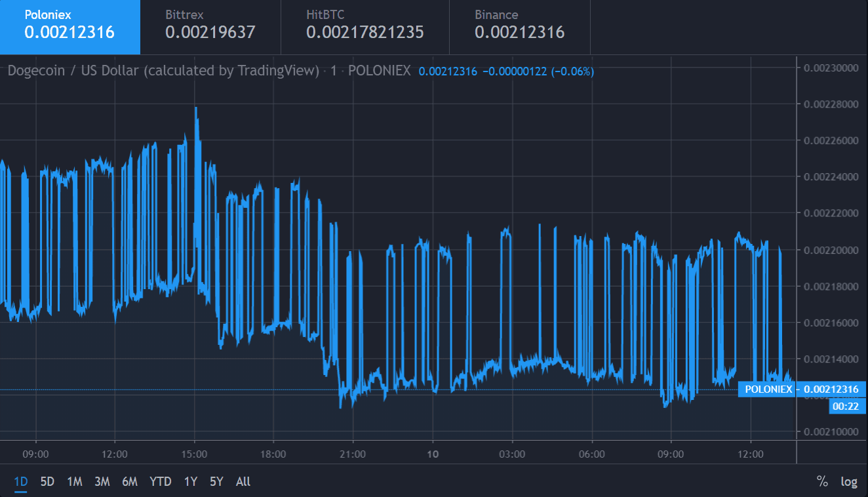This screenshot has height=497, width=868.
Task: Switch range to 3M
Action: [102, 482]
